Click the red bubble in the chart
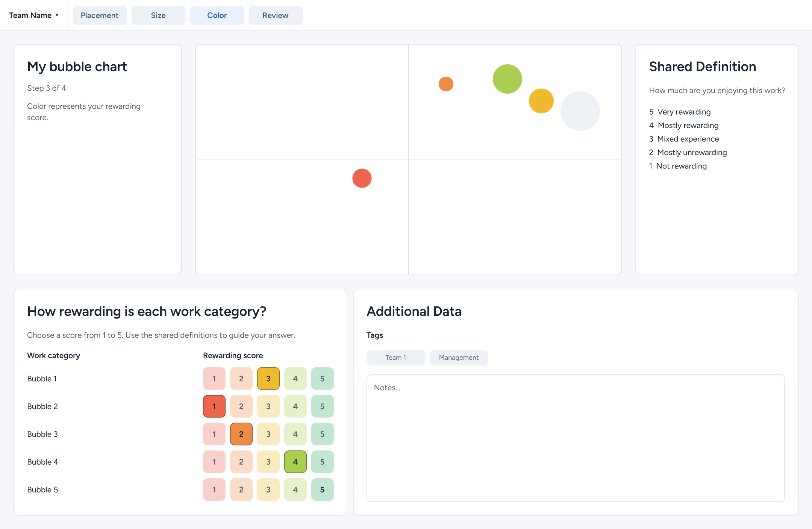Viewport: 812px width, 529px height. [362, 178]
